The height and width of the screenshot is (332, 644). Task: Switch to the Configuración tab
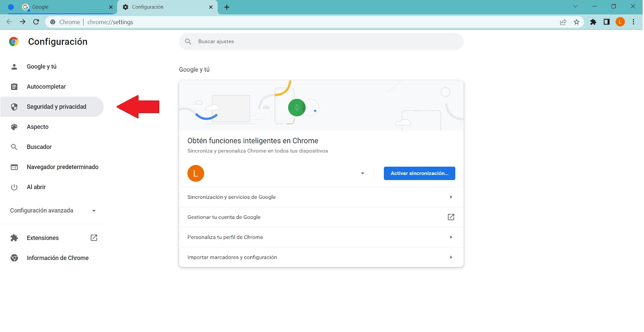point(167,7)
